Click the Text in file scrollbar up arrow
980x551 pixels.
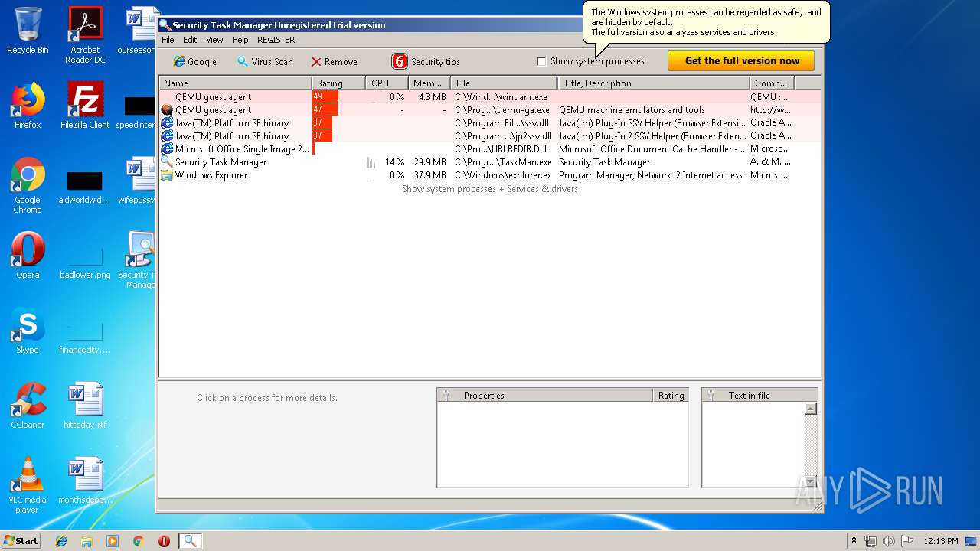coord(811,409)
